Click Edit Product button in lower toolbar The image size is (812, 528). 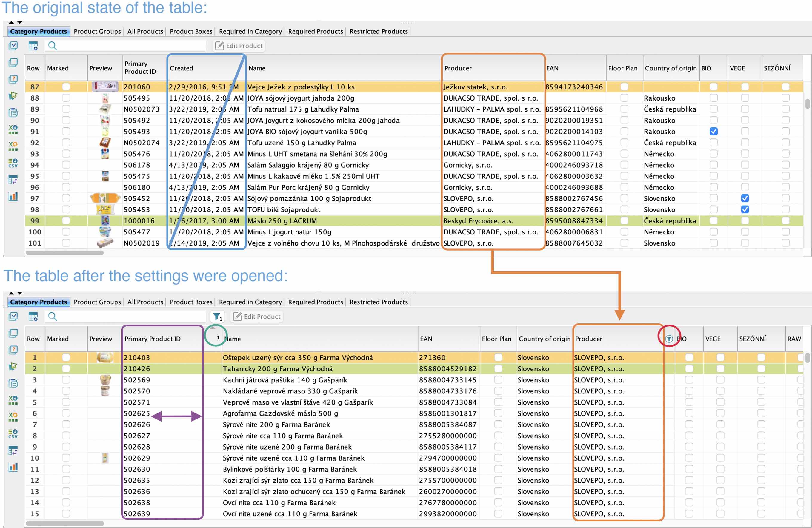click(257, 316)
